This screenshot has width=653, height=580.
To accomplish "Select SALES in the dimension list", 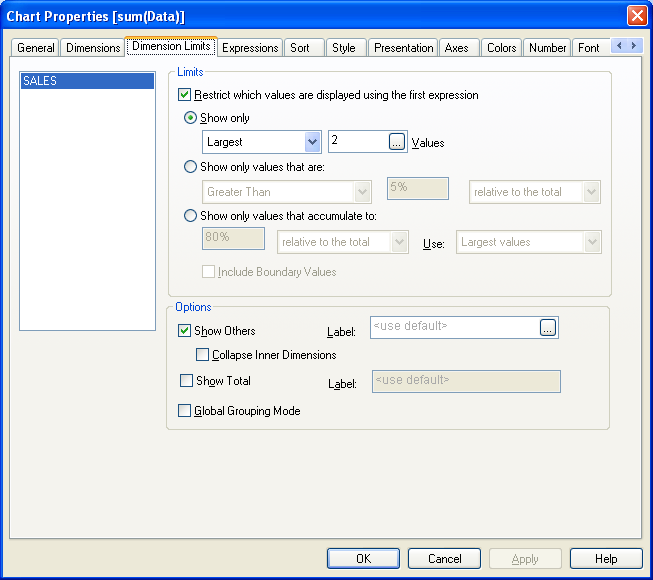I will tap(87, 81).
